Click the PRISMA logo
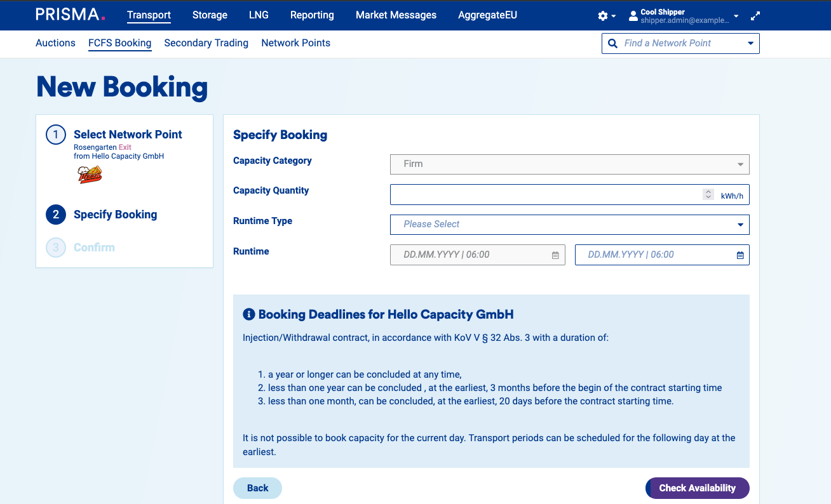The image size is (831, 504). click(71, 15)
